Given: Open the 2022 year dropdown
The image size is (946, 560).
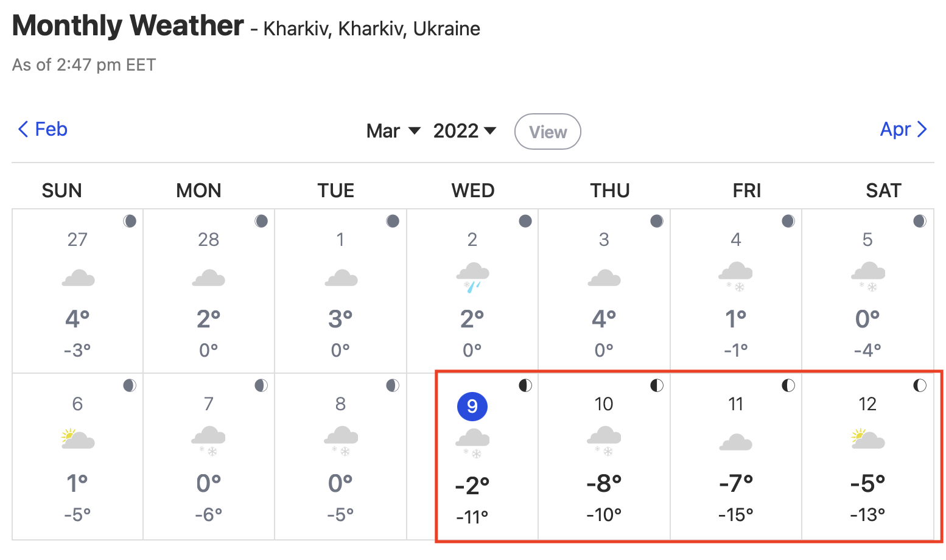Looking at the screenshot, I should (x=465, y=131).
